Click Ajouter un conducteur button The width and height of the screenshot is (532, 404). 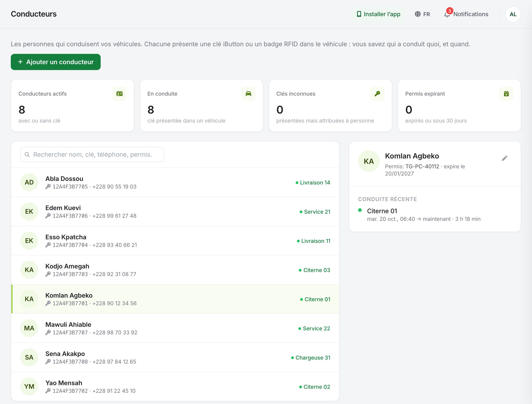(x=56, y=62)
